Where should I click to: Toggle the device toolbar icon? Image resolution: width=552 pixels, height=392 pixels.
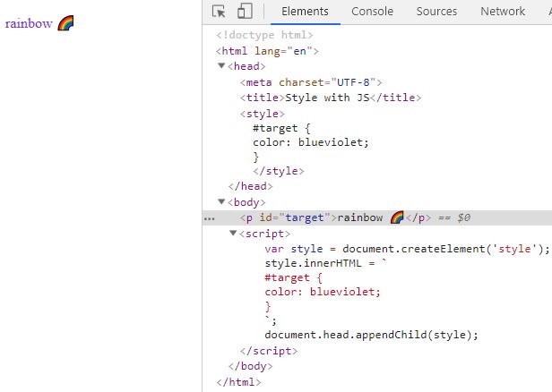pyautogui.click(x=245, y=12)
